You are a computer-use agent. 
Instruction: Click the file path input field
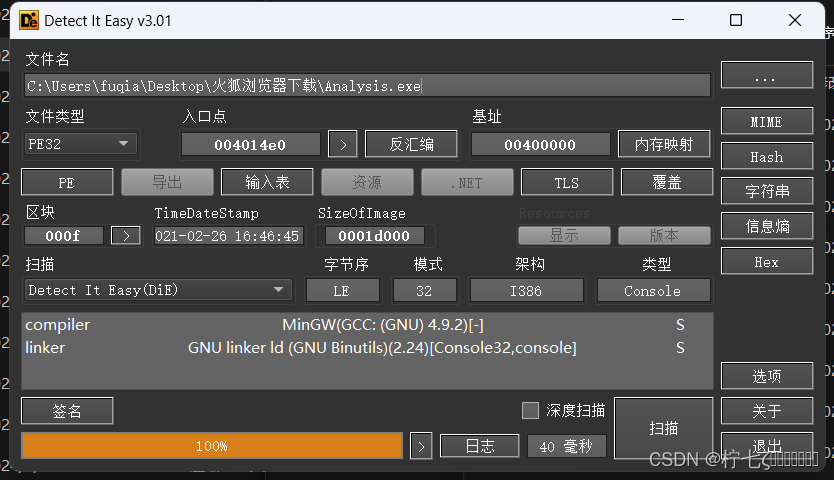(368, 86)
